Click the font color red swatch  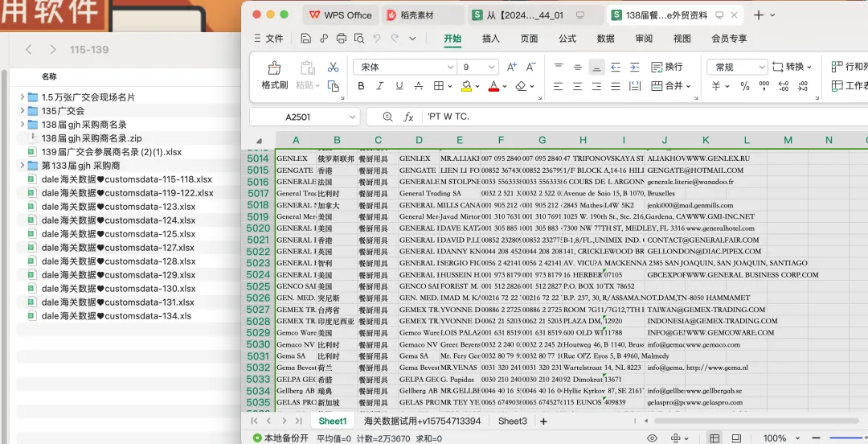pyautogui.click(x=493, y=86)
